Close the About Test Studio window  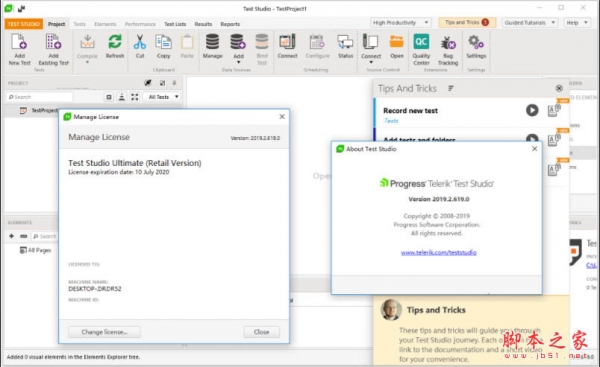click(535, 148)
